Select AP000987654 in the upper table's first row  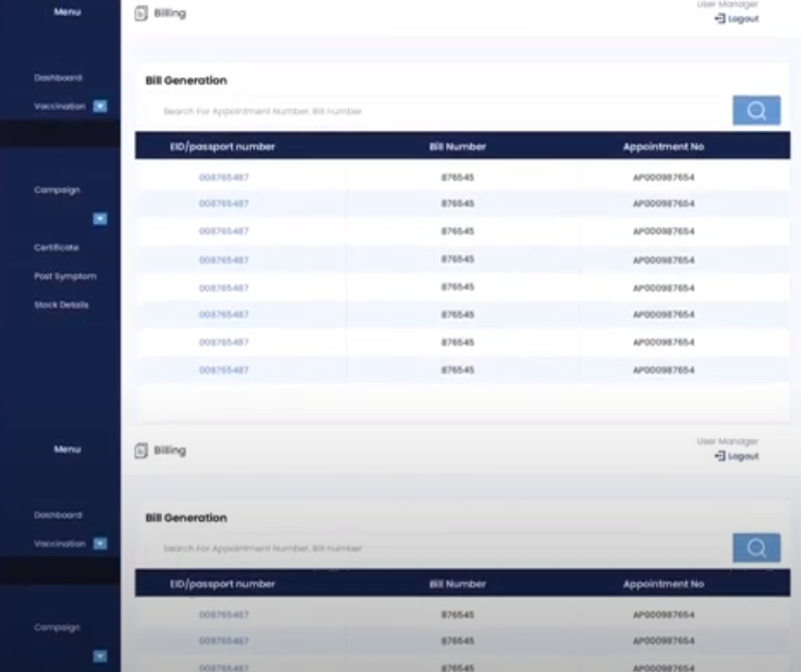click(x=664, y=178)
